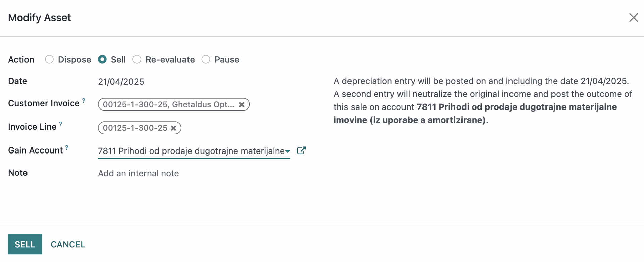Select the Dispose action radio button
Image resolution: width=644 pixels, height=262 pixels.
click(x=49, y=60)
